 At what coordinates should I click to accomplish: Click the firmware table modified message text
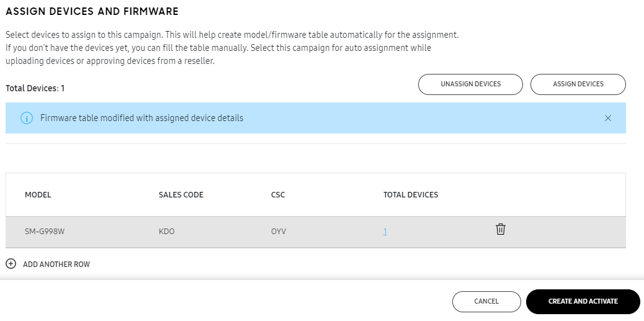pos(141,118)
